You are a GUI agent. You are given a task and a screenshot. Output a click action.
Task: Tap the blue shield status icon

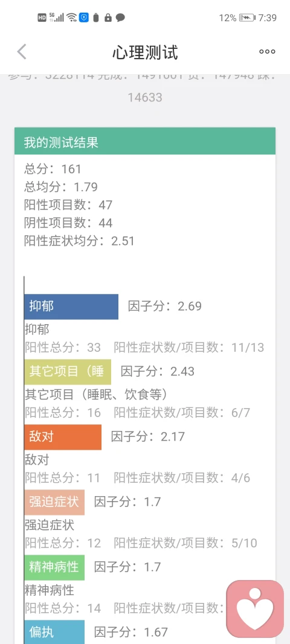point(84,18)
